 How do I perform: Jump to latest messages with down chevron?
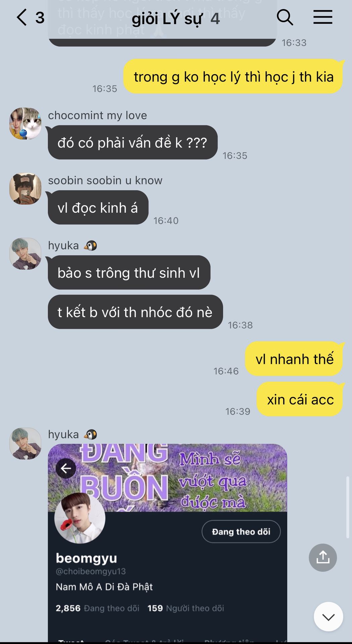(x=328, y=616)
